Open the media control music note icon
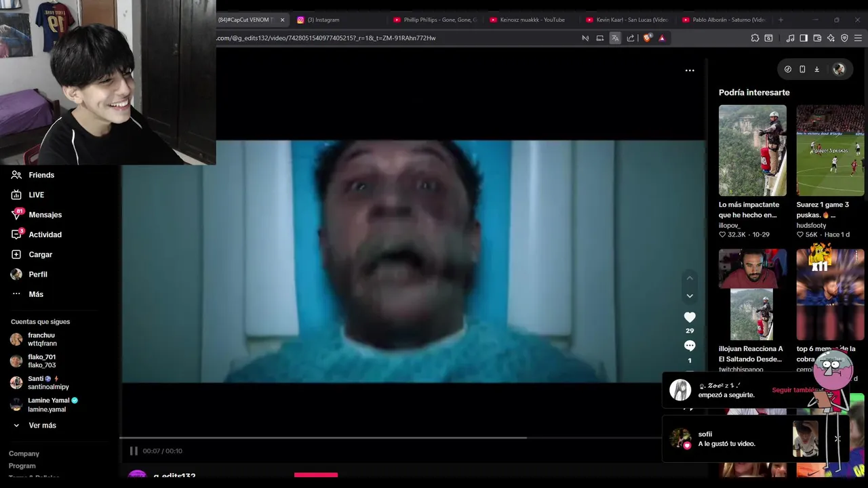The image size is (868, 488). click(790, 38)
